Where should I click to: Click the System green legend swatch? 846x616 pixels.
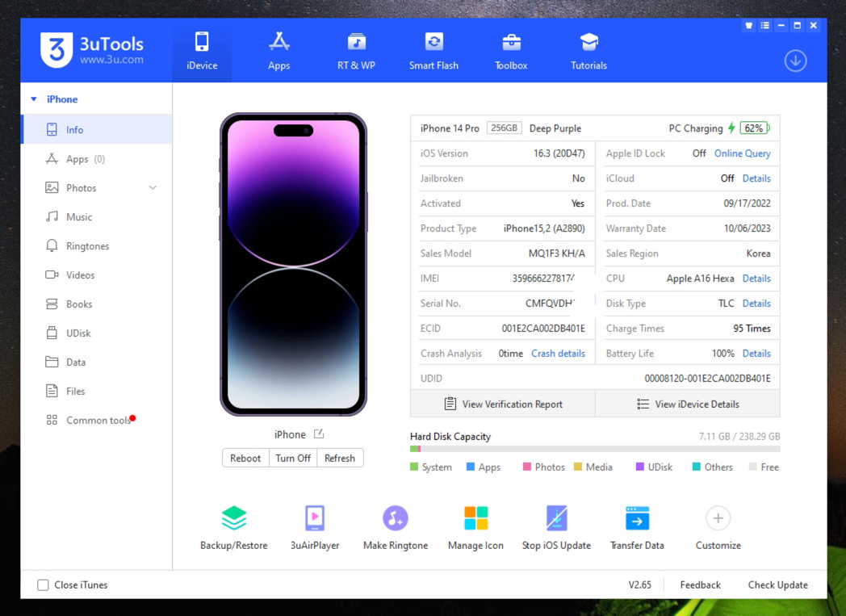point(414,467)
